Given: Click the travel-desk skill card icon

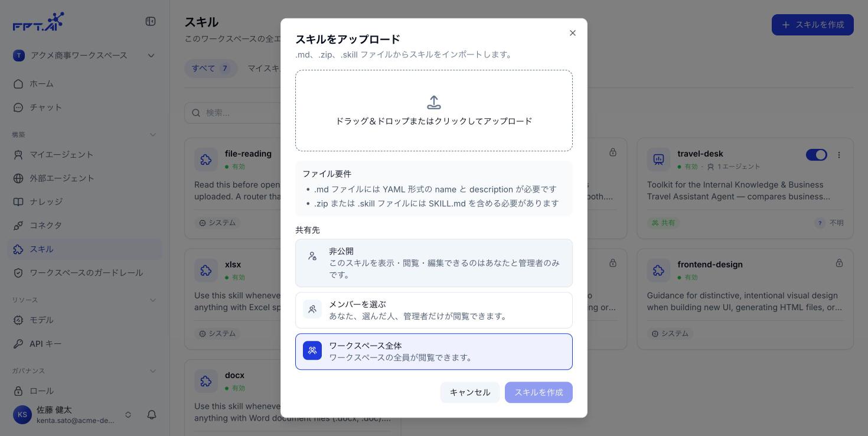Looking at the screenshot, I should coord(658,160).
